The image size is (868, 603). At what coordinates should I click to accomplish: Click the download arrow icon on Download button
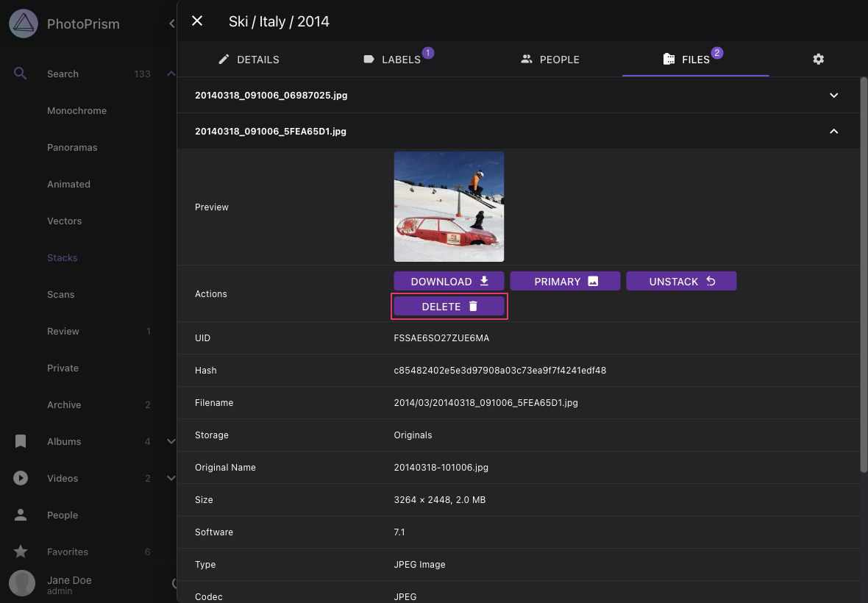coord(484,281)
